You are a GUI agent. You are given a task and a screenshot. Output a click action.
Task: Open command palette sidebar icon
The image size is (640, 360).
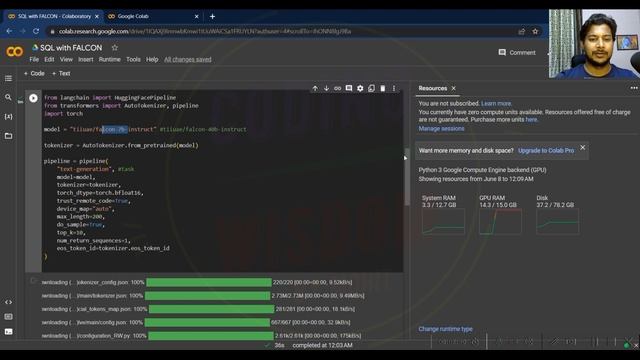tap(8, 317)
